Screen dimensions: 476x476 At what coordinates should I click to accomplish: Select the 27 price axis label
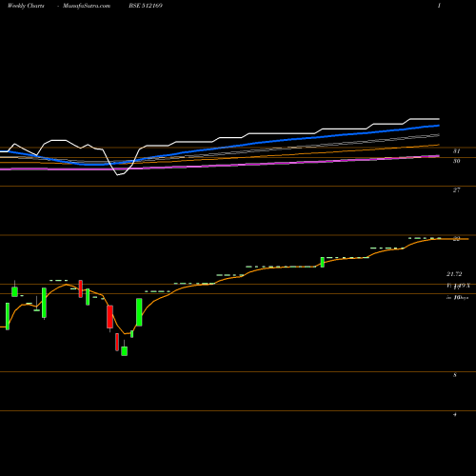(456, 190)
